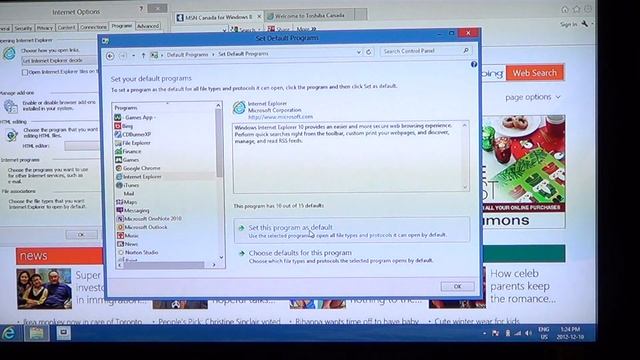This screenshot has width=640, height=360.
Task: Click the back arrow in Set Default Programs
Action: [110, 56]
